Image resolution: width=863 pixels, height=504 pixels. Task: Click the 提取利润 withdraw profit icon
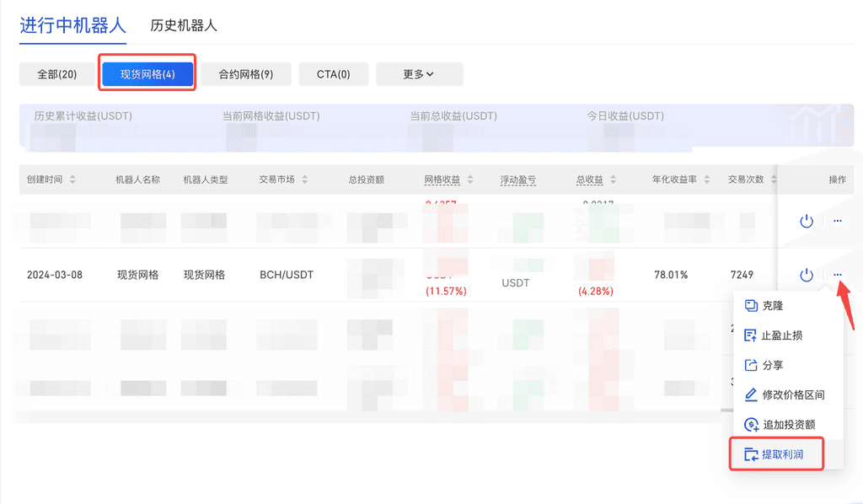point(751,455)
